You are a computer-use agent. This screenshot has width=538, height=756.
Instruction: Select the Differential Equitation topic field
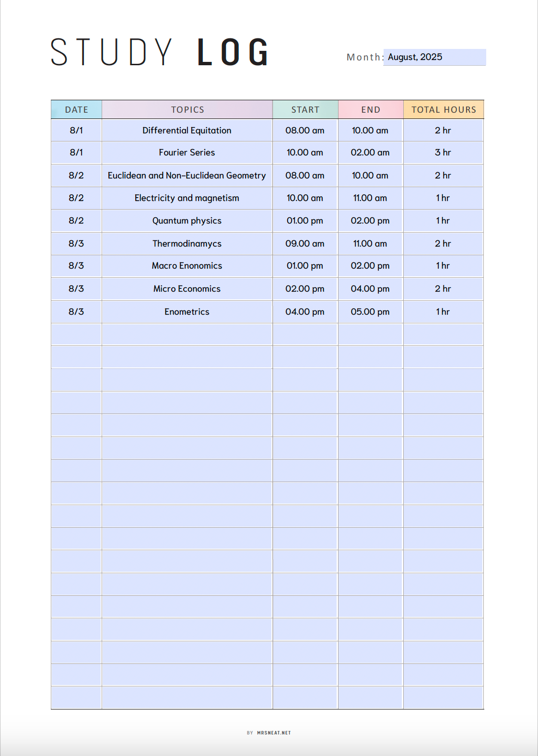[187, 130]
